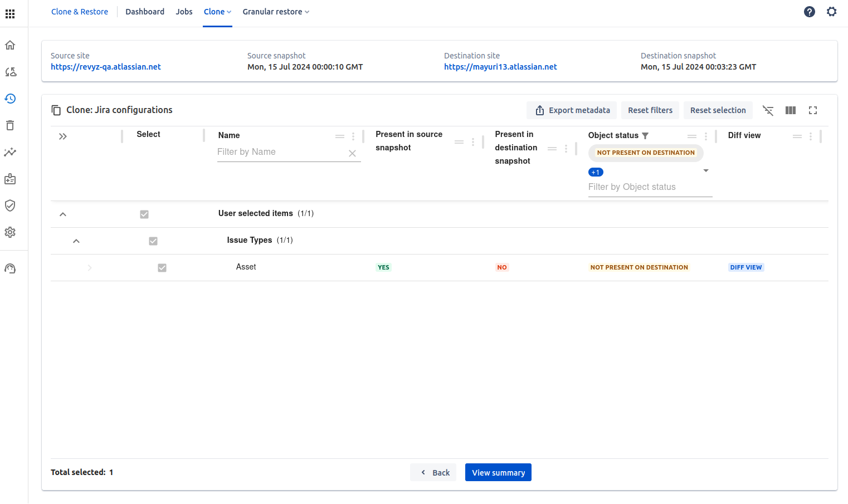Open the column chooser icon
The height and width of the screenshot is (504, 848).
(x=791, y=110)
